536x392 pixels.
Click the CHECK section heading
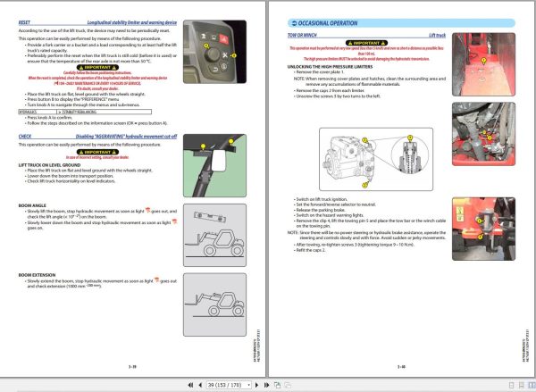pos(25,137)
